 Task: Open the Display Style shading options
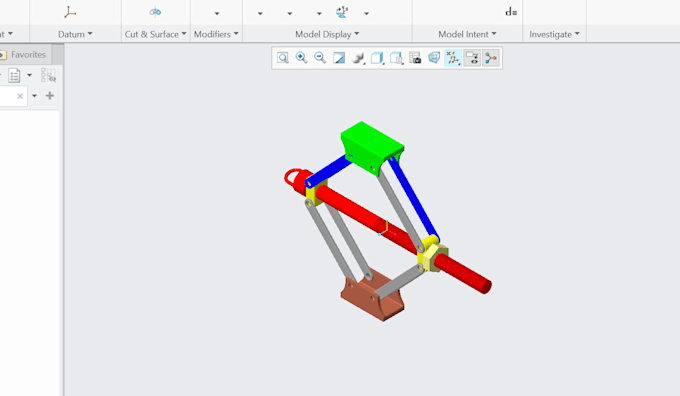tap(358, 58)
